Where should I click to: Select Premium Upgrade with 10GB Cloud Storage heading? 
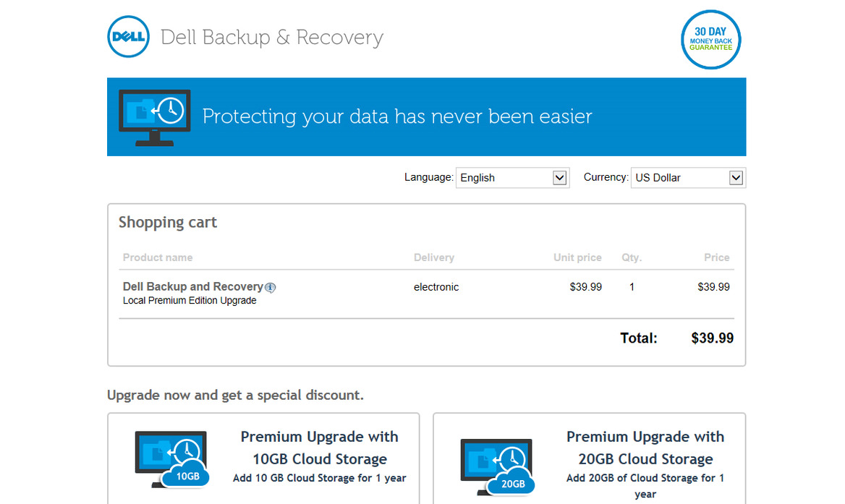(320, 448)
